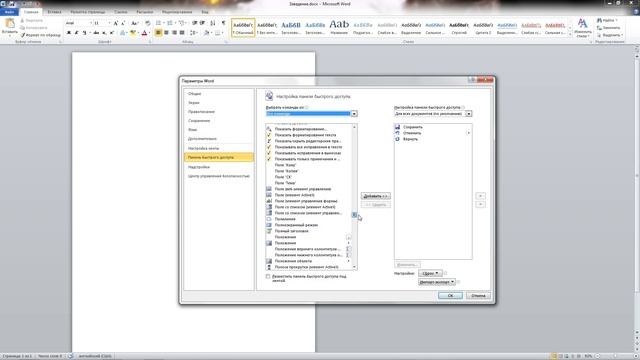Select Правописание category in dialog
The height and width of the screenshot is (360, 640).
pos(219,112)
